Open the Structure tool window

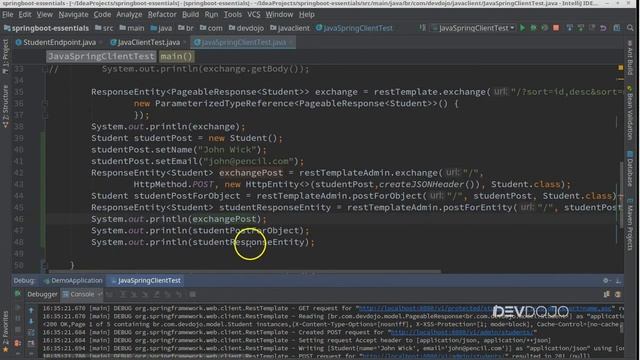point(5,107)
